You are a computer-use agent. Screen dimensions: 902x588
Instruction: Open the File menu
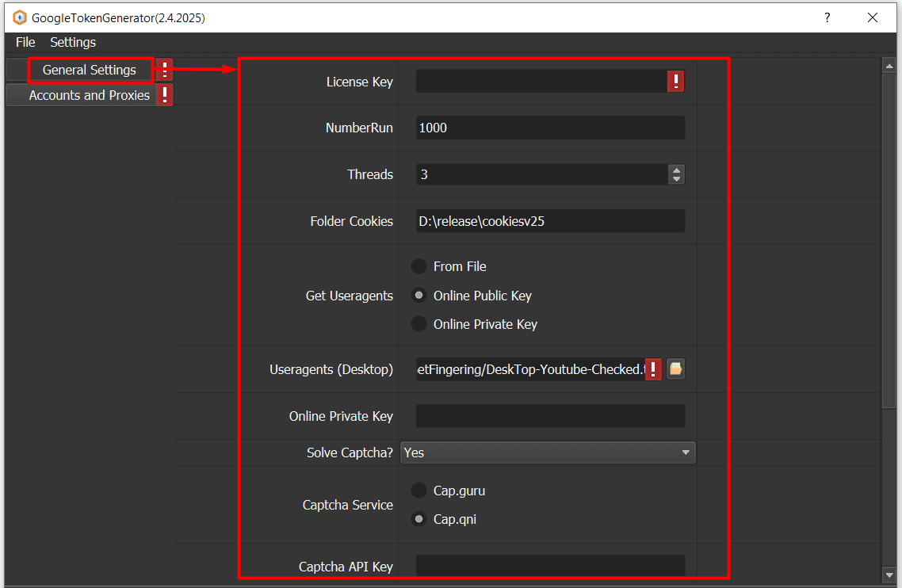[25, 42]
